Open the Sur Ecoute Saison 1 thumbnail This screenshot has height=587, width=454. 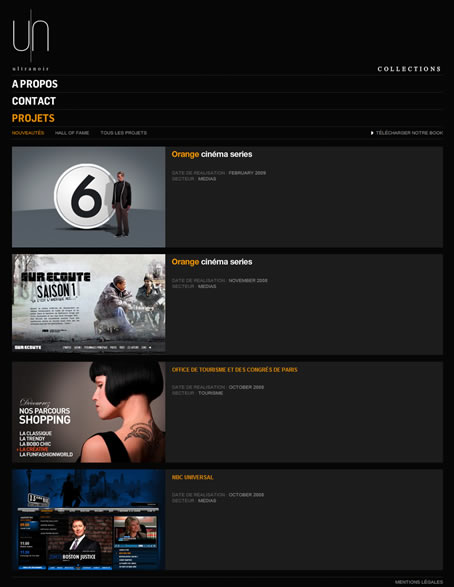click(x=89, y=303)
